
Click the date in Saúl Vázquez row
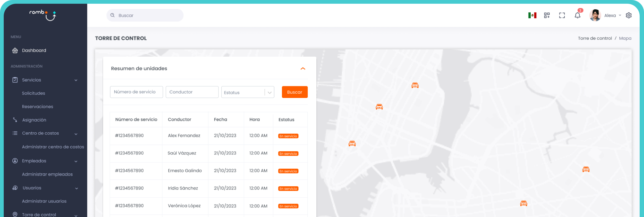[225, 153]
